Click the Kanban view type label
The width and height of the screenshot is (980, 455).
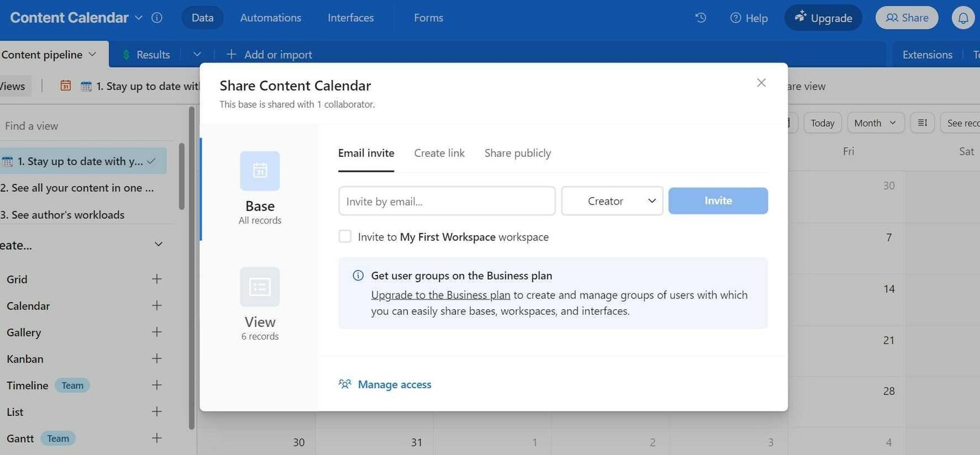click(25, 359)
